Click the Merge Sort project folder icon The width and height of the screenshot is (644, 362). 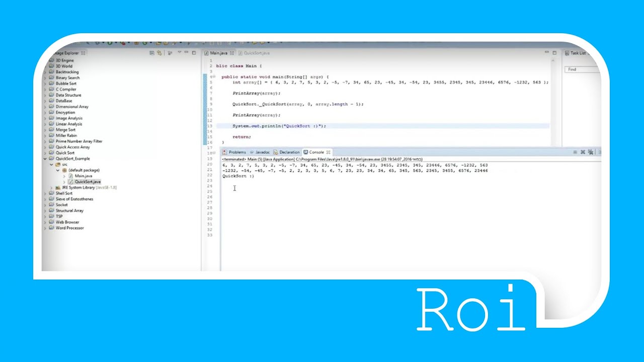click(51, 130)
